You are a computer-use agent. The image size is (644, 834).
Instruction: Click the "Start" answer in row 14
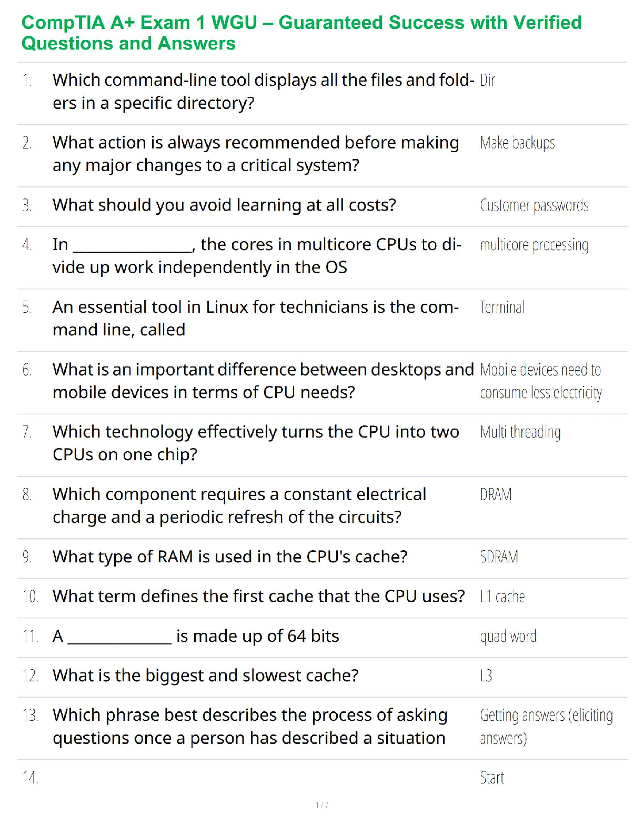point(492,778)
